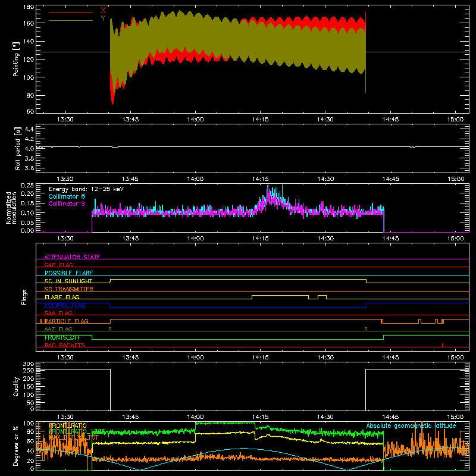Click the olive Y legend line sample
The image size is (476, 476).
pyautogui.click(x=71, y=20)
